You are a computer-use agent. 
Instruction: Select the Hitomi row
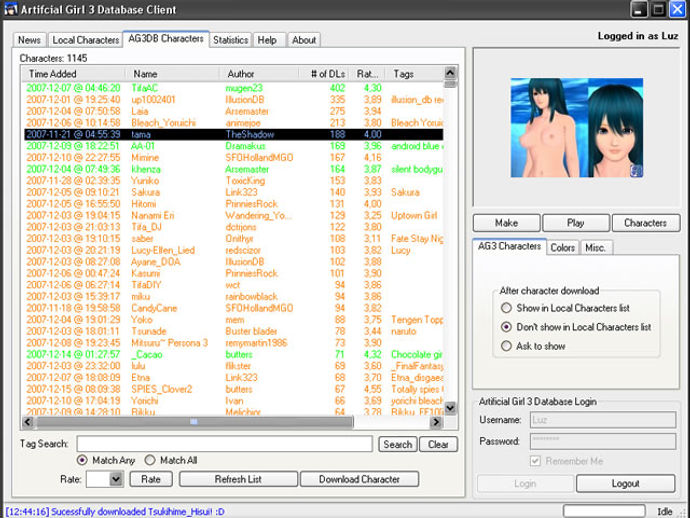(233, 204)
